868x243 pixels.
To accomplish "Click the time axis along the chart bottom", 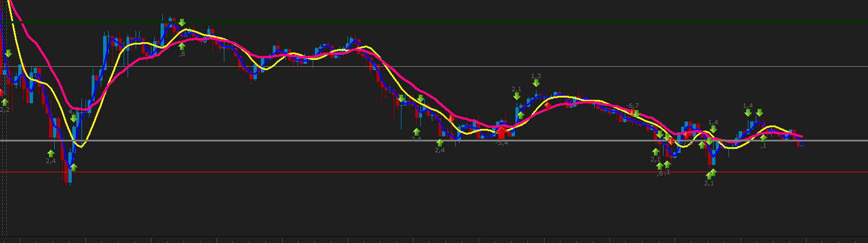I will (x=434, y=240).
